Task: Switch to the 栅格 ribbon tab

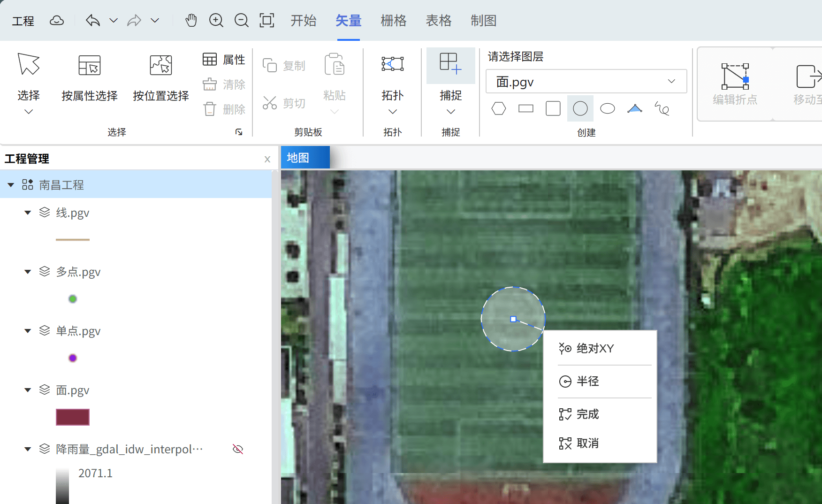Action: click(393, 21)
